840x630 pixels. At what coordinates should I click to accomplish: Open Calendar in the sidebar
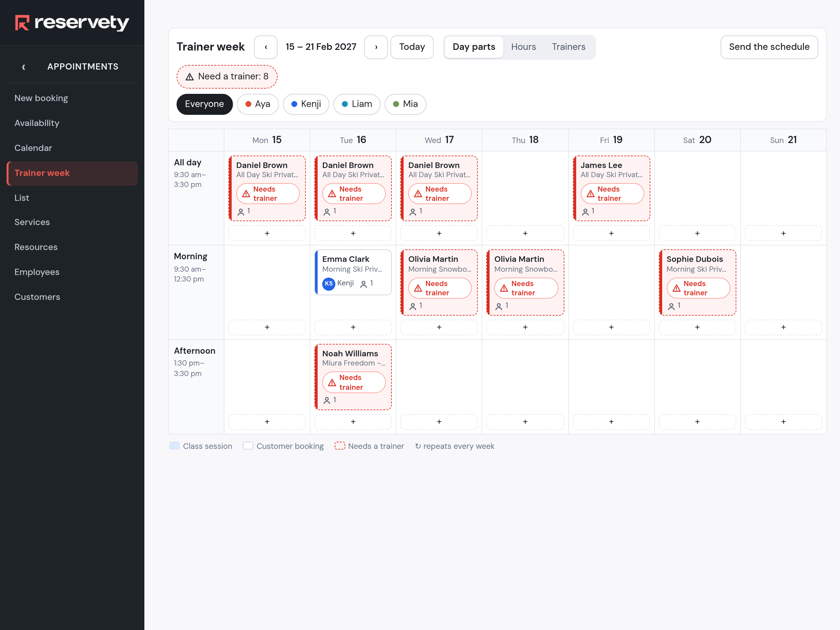coord(72,148)
